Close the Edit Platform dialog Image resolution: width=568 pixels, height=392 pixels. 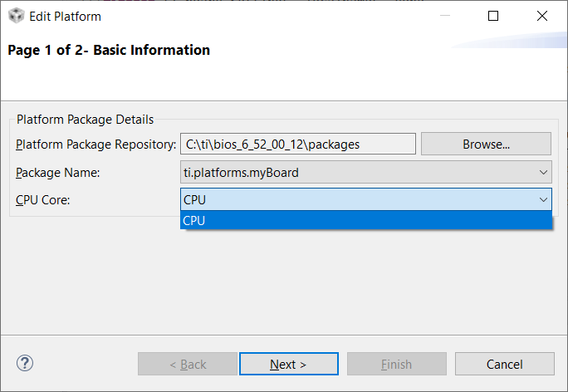pyautogui.click(x=542, y=16)
